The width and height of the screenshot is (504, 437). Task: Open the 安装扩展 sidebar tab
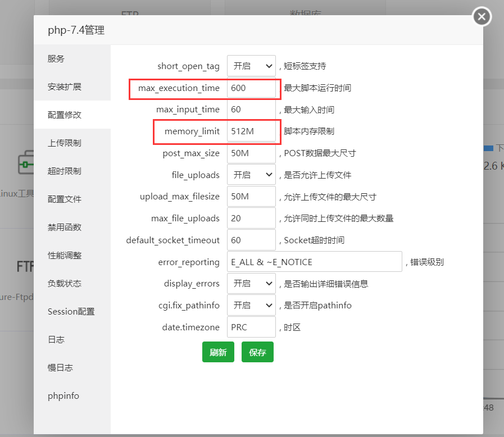(65, 87)
